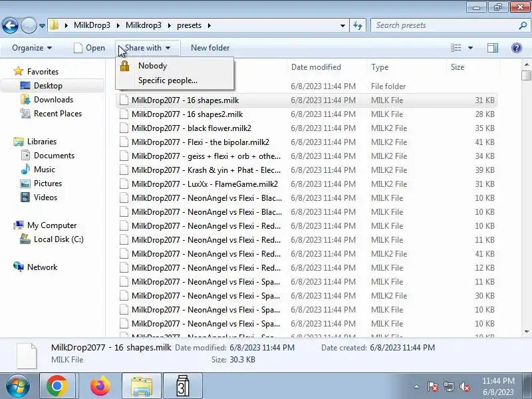The height and width of the screenshot is (399, 532).
Task: Click the Open toolbar button
Action: click(x=90, y=48)
